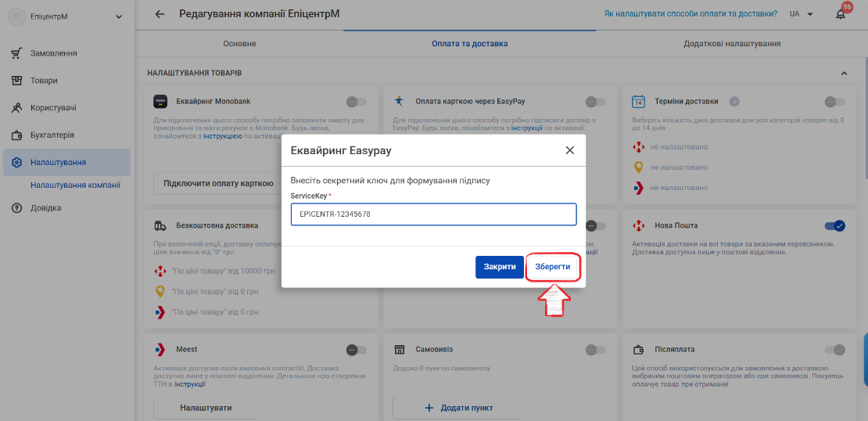Screen dimensions: 868x421
Task: Toggle the Післяплата switch
Action: coord(835,350)
